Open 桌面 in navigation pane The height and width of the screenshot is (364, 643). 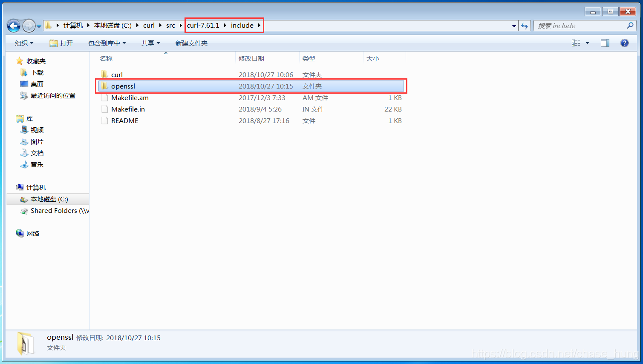37,84
